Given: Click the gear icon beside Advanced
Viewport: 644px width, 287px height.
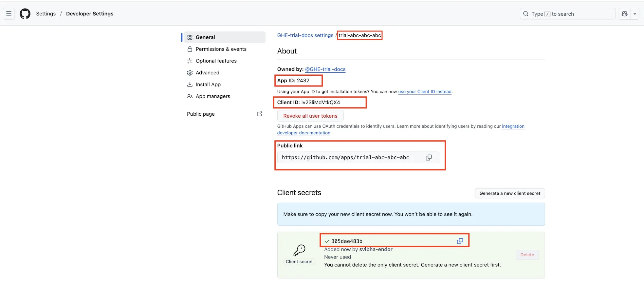Looking at the screenshot, I should click(190, 73).
